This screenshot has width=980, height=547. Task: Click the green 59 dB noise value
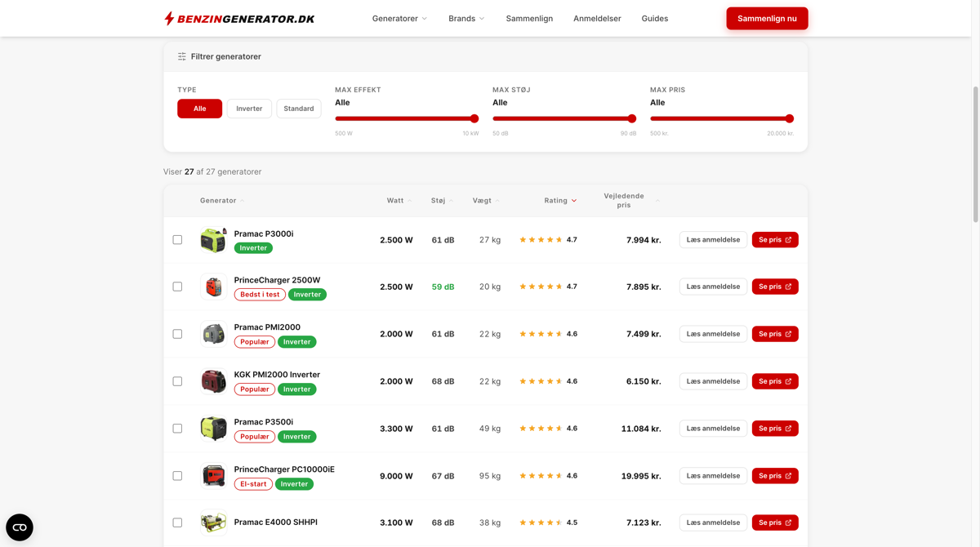(x=443, y=287)
